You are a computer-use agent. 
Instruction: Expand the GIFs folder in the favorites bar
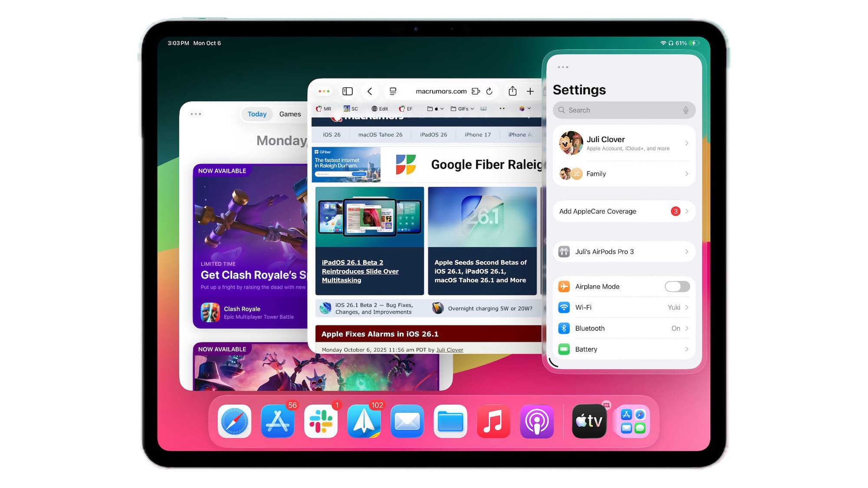[462, 108]
